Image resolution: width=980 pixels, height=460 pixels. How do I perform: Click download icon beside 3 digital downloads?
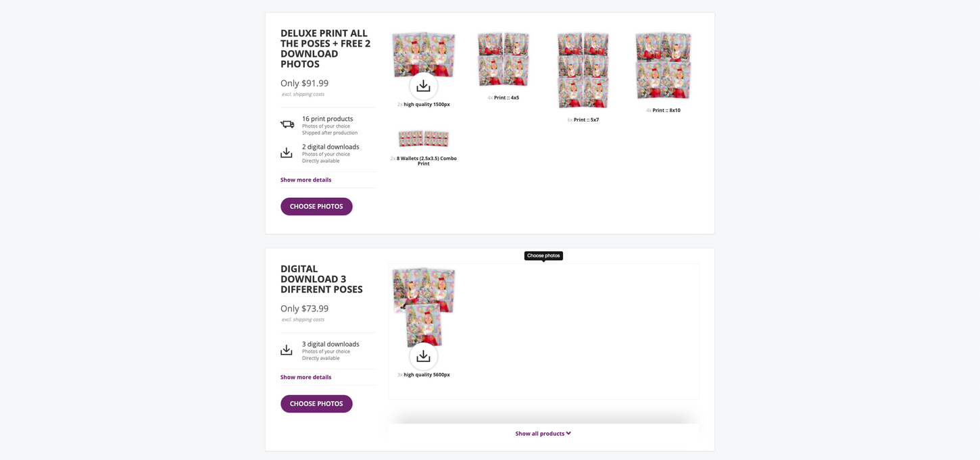click(x=287, y=350)
